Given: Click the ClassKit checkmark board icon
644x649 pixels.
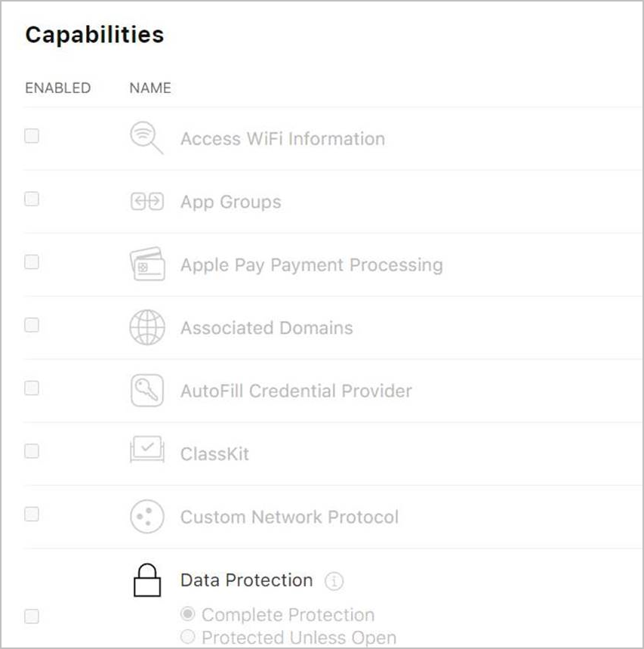Looking at the screenshot, I should 147,449.
